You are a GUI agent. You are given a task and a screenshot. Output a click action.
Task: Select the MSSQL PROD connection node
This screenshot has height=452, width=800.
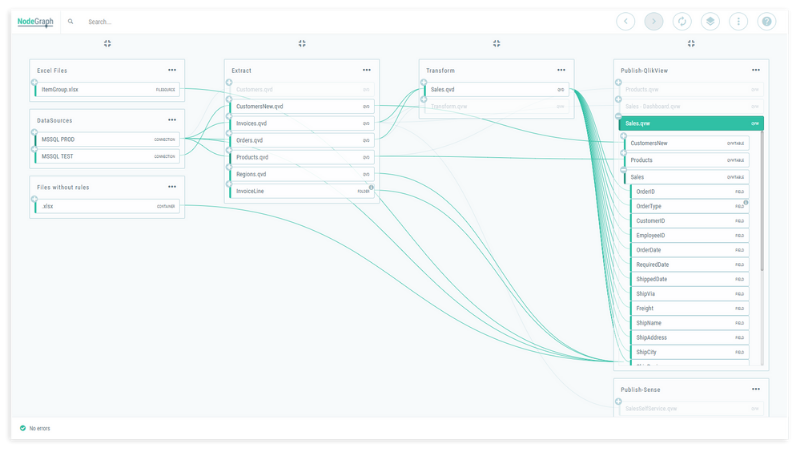107,139
